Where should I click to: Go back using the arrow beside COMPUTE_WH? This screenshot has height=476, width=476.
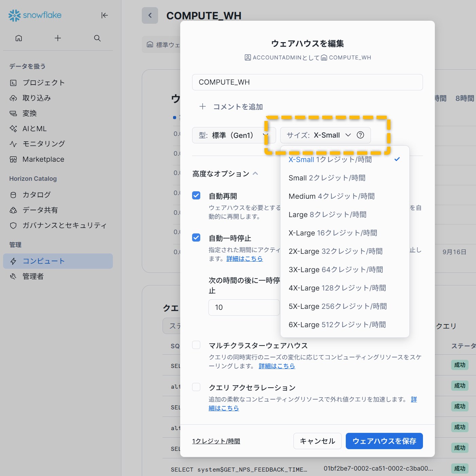coord(150,16)
